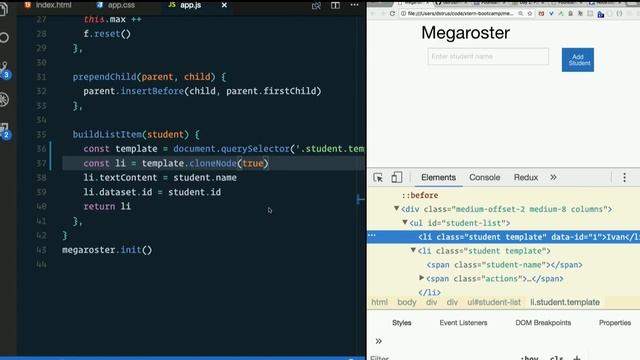The width and height of the screenshot is (640, 360).
Task: Click the 'return li' line in the editor
Action: [x=107, y=207]
